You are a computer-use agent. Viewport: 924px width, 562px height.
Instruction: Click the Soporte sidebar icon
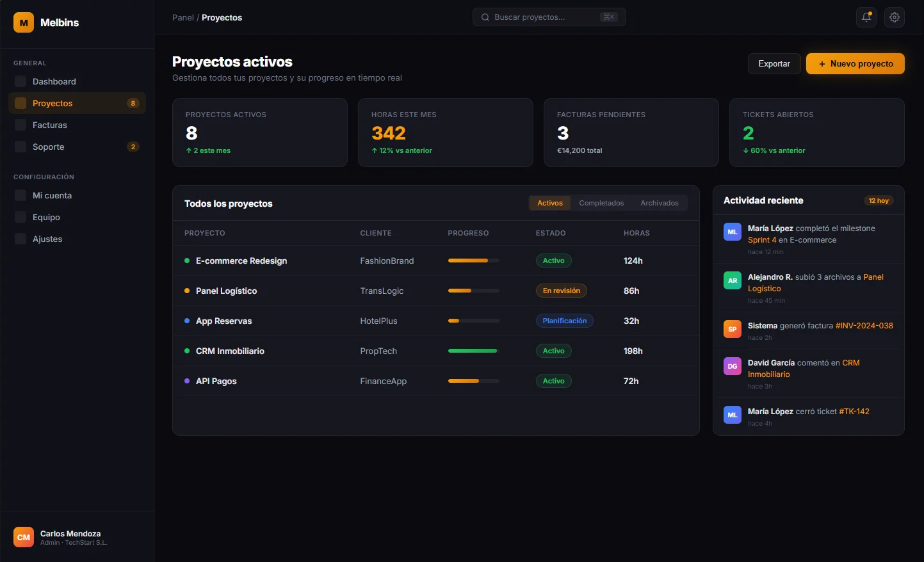[20, 147]
